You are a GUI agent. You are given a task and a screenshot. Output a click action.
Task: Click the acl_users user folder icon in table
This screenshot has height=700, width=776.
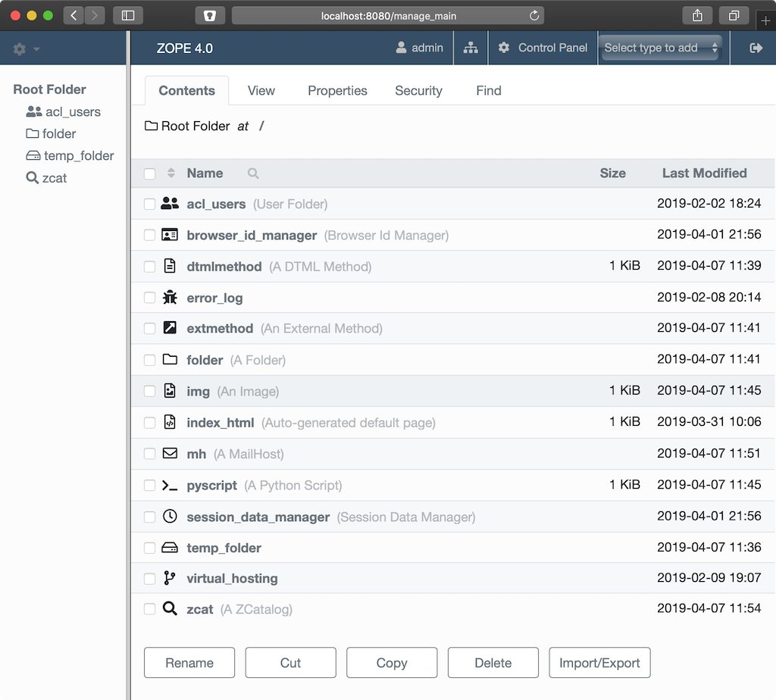click(x=170, y=203)
